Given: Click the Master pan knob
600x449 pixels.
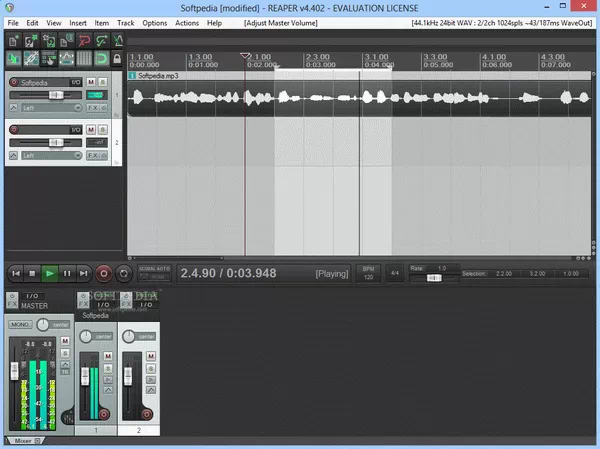Looking at the screenshot, I should coord(43,325).
